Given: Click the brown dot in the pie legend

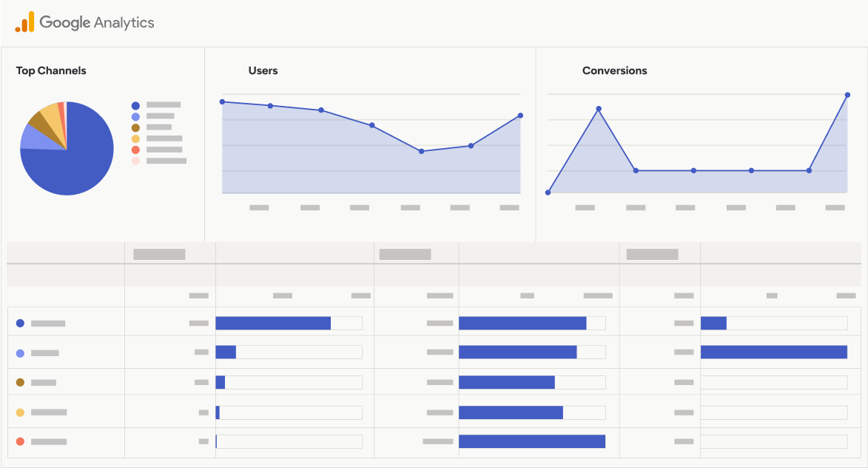Looking at the screenshot, I should point(135,127).
